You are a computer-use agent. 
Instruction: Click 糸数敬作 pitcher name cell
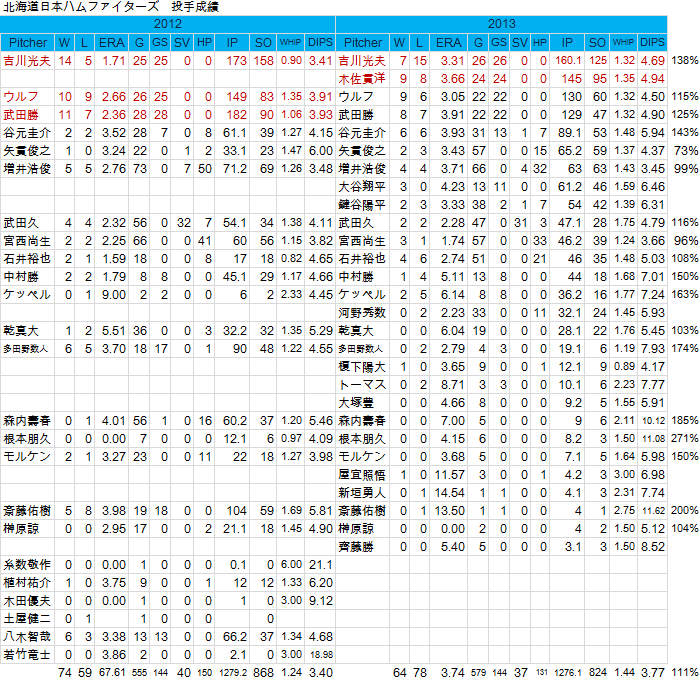27,565
